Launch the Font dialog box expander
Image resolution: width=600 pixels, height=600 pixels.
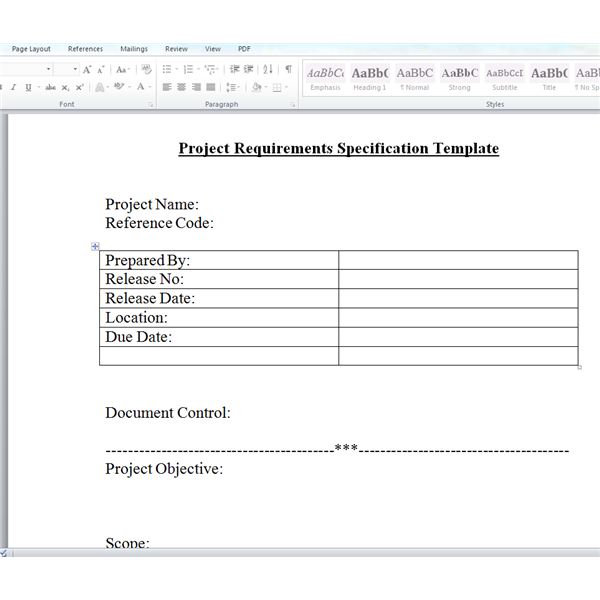coord(151,104)
